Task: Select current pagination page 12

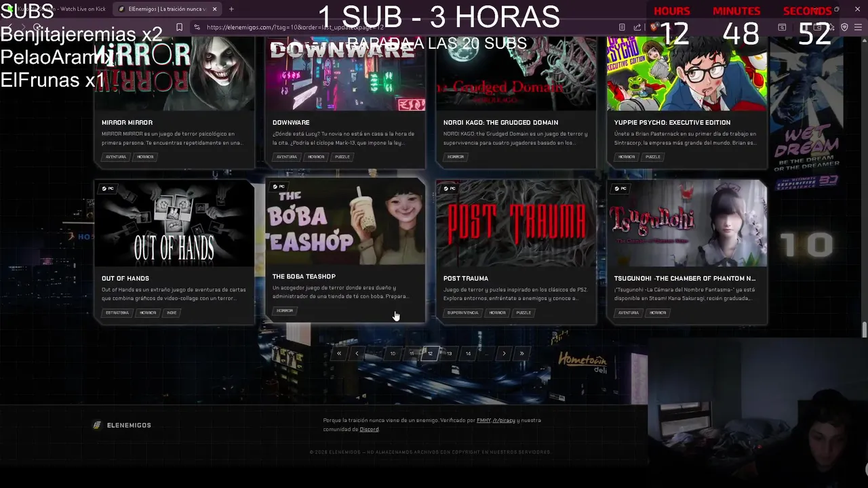Action: click(430, 353)
